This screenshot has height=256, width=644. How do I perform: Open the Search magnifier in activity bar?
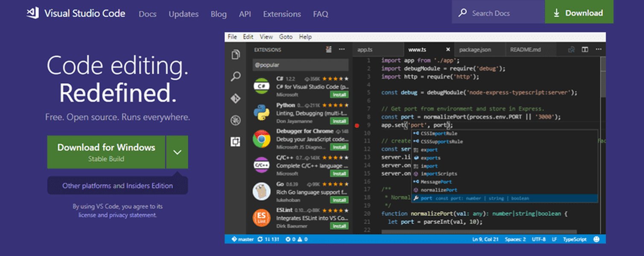pyautogui.click(x=235, y=77)
